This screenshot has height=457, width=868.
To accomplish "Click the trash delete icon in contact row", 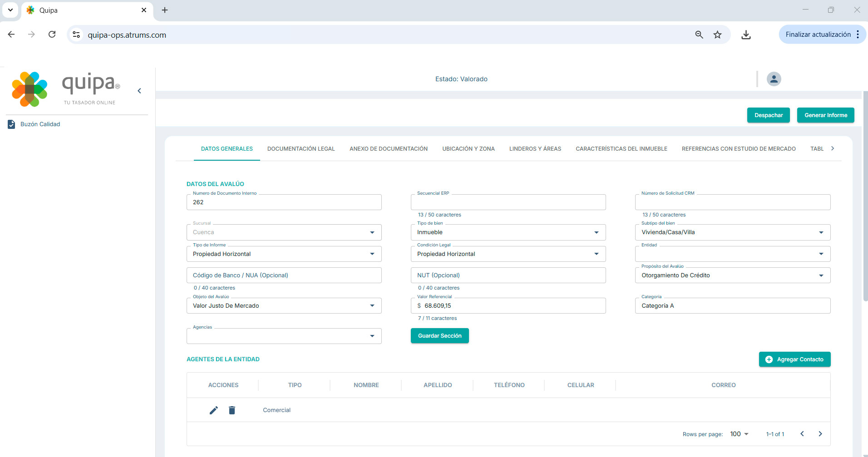I will coord(232,410).
